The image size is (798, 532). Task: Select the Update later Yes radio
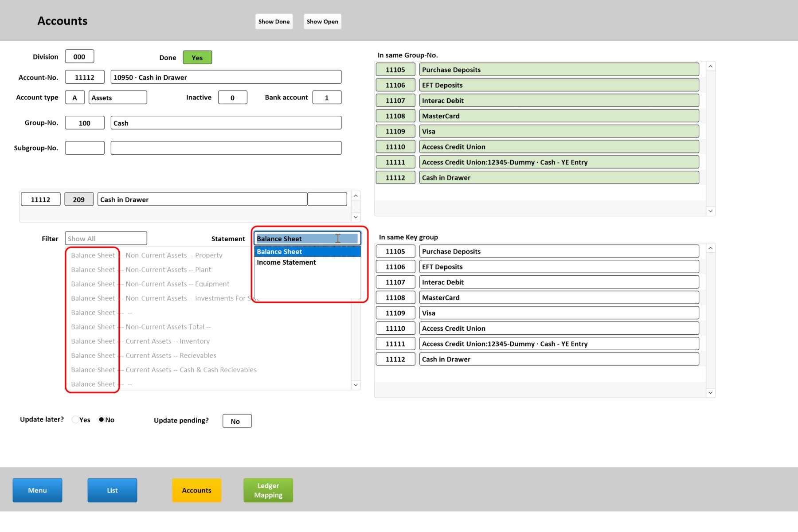point(75,419)
